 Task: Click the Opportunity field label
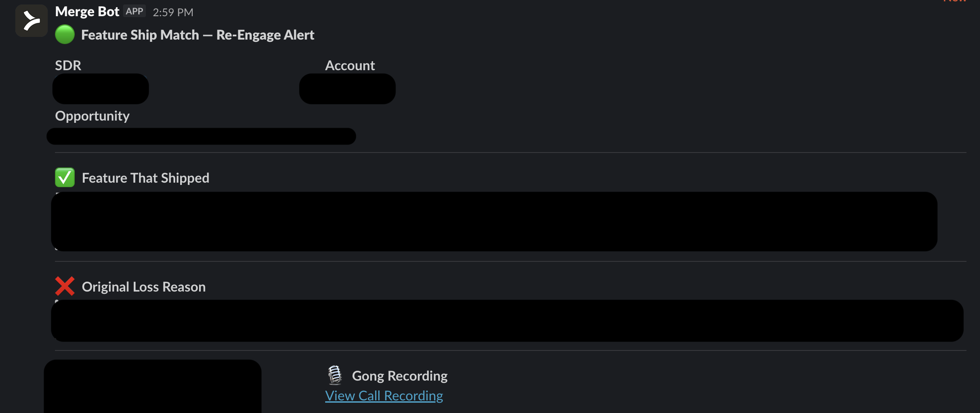(92, 116)
